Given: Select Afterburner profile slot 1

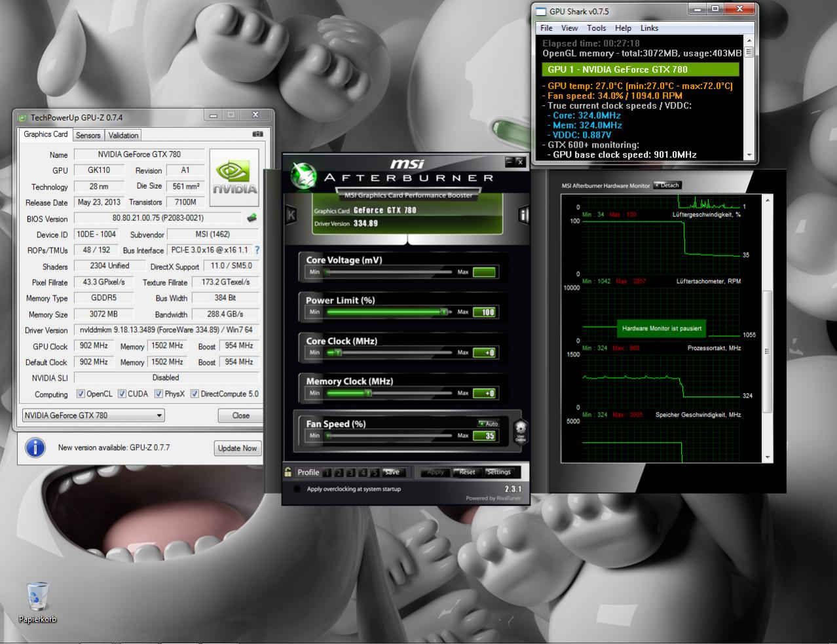Looking at the screenshot, I should tap(328, 472).
